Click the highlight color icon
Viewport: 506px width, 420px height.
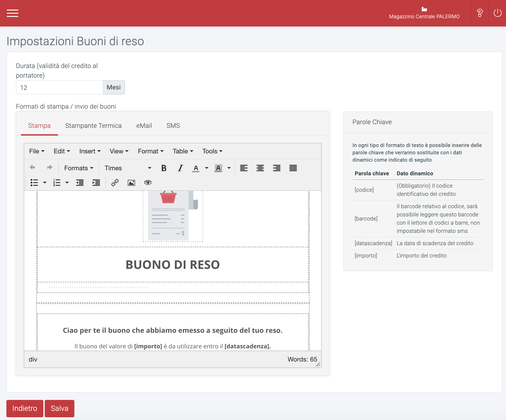click(x=218, y=168)
